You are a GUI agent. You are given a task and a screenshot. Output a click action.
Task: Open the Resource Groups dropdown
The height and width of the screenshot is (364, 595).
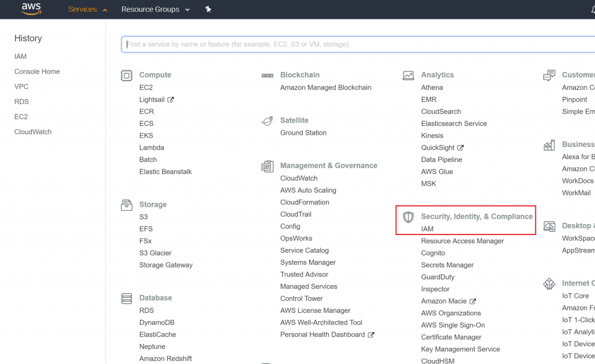(x=156, y=9)
